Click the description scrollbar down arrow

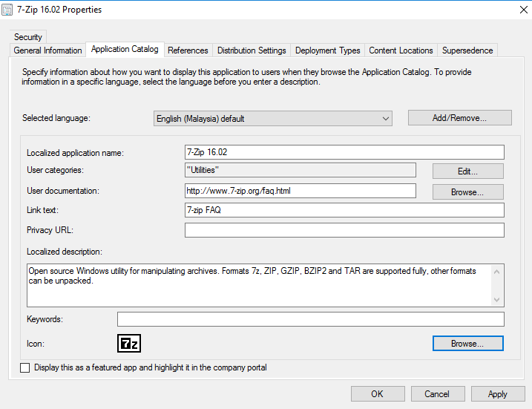pyautogui.click(x=496, y=300)
